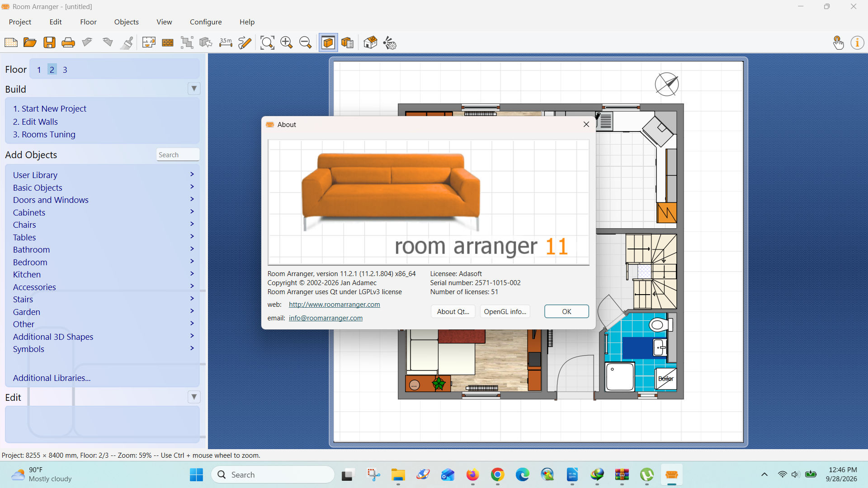Image resolution: width=868 pixels, height=488 pixels.
Task: Click 3. Rooms Tuning link
Action: pos(44,134)
